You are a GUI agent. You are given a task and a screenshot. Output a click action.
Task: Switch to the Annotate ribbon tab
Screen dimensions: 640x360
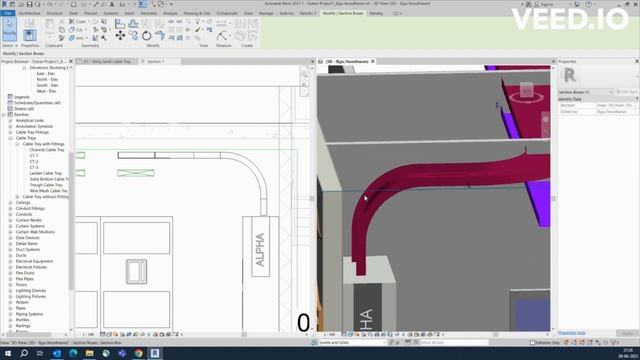[x=149, y=13]
